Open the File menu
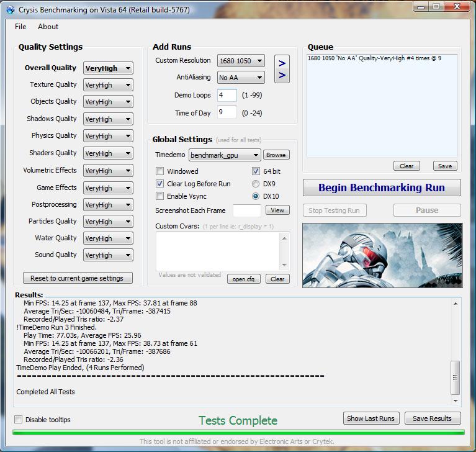Image resolution: width=476 pixels, height=452 pixels. [x=20, y=27]
